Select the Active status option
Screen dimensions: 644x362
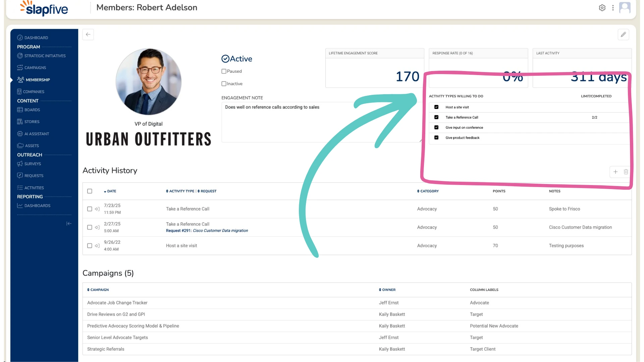[x=237, y=59]
